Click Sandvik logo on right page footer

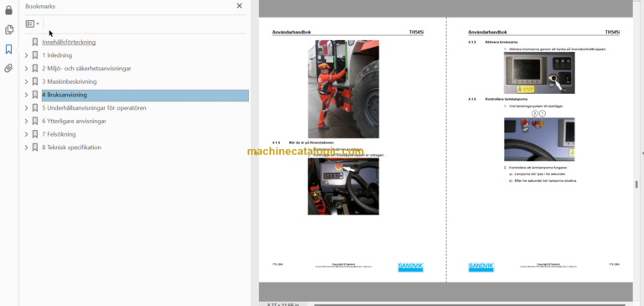pyautogui.click(x=481, y=267)
